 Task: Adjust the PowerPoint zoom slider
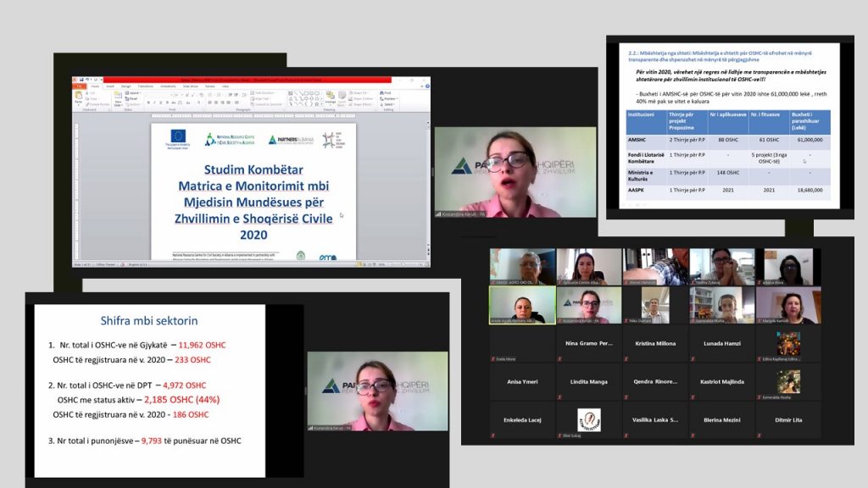(x=401, y=264)
